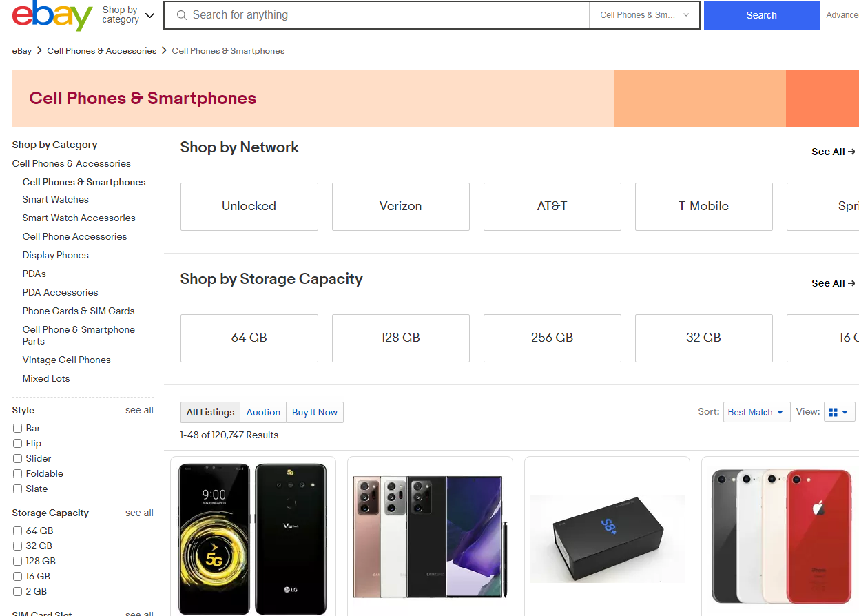Click the search magnifier icon

[182, 15]
